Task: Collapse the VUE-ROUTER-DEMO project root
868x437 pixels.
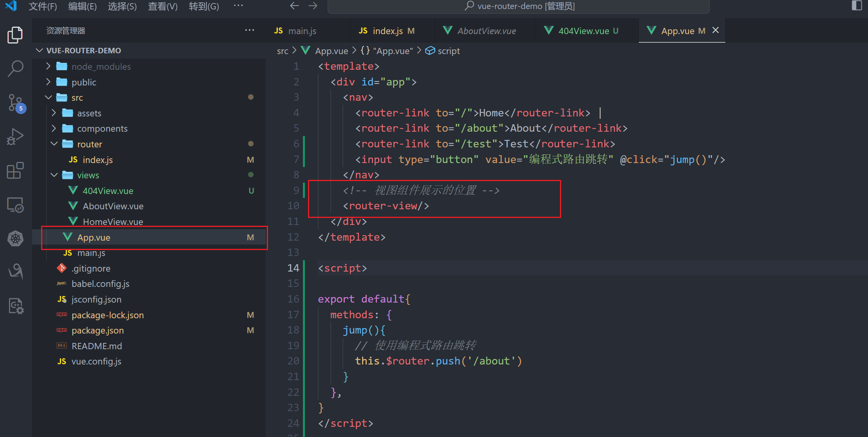Action: point(83,51)
